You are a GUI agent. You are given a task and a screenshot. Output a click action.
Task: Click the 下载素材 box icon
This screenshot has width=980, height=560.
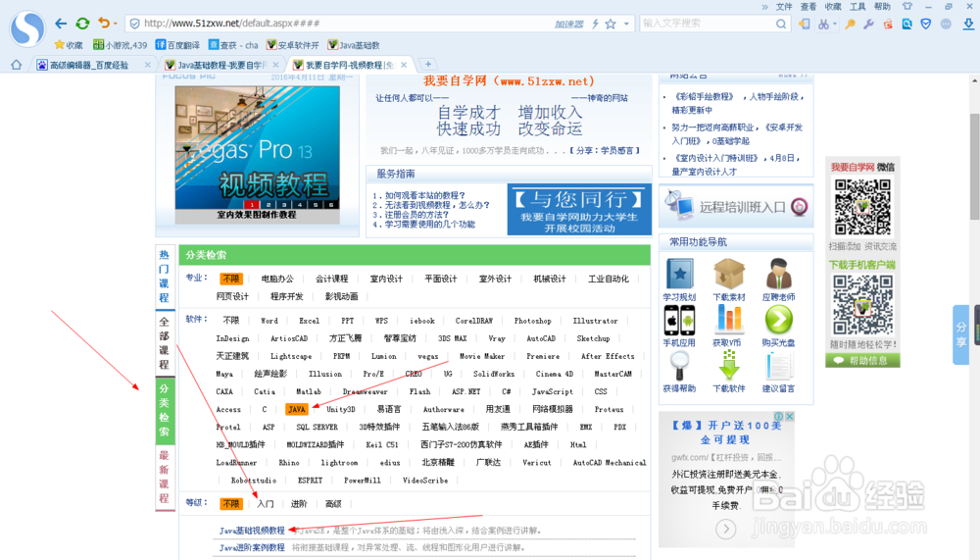(x=729, y=274)
